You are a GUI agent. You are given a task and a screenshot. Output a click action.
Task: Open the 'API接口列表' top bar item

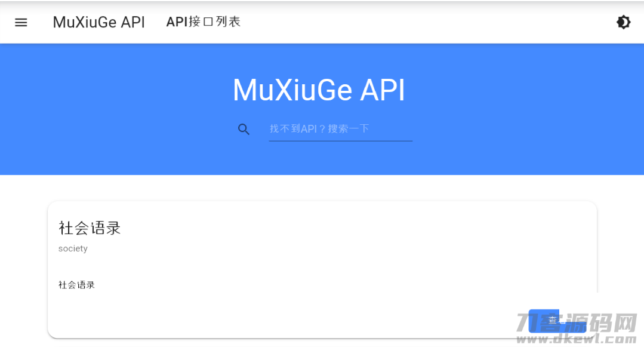[203, 22]
